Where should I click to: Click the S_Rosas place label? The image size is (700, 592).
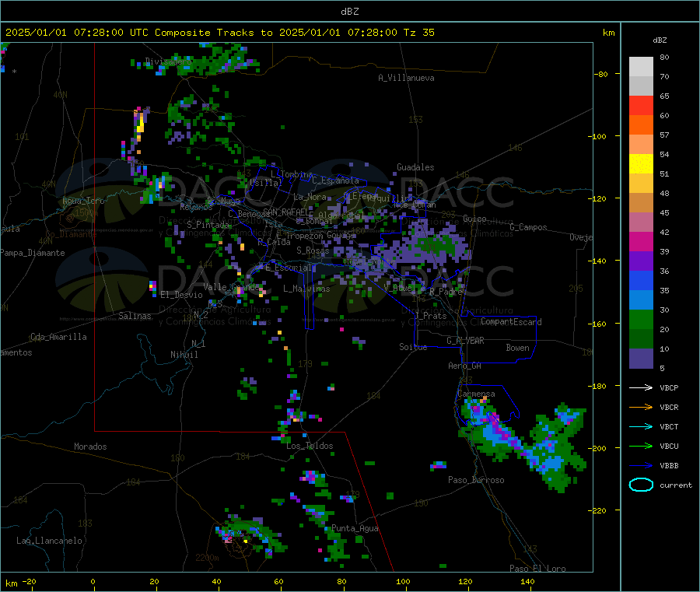[313, 250]
